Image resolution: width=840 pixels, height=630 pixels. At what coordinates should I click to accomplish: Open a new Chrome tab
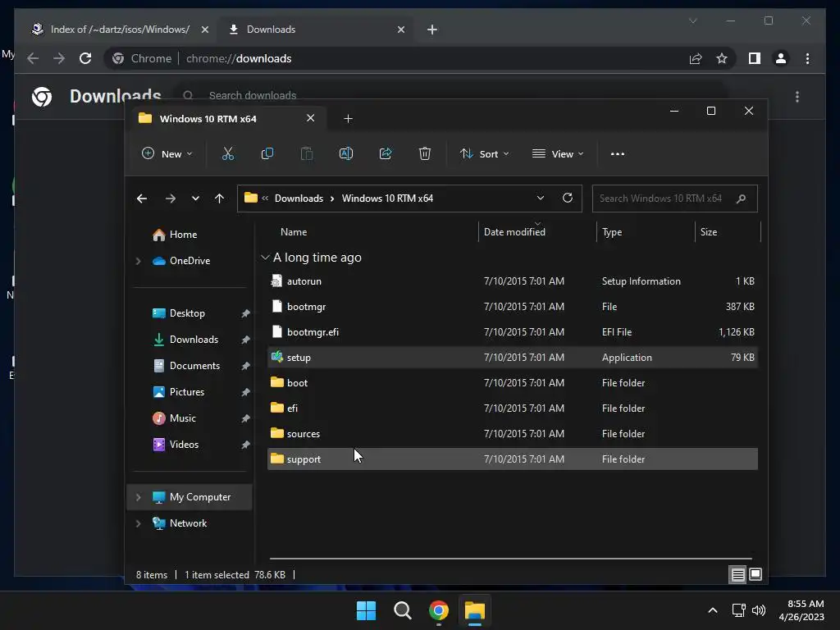tap(432, 30)
